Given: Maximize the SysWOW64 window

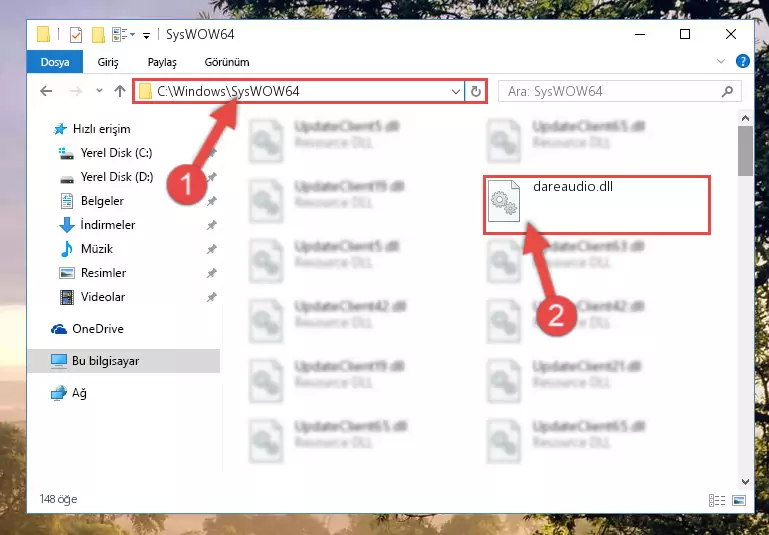Looking at the screenshot, I should pyautogui.click(x=685, y=34).
